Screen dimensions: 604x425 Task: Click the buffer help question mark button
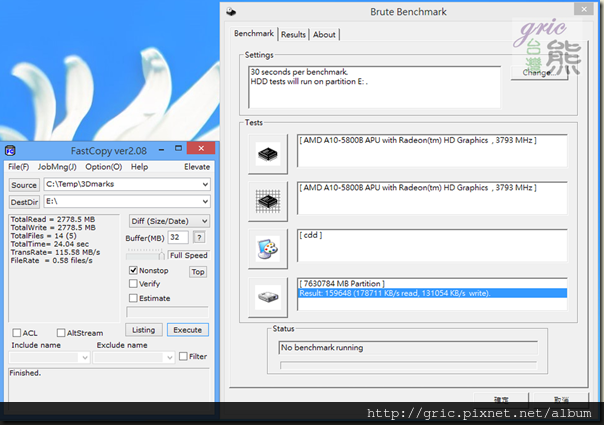click(199, 238)
